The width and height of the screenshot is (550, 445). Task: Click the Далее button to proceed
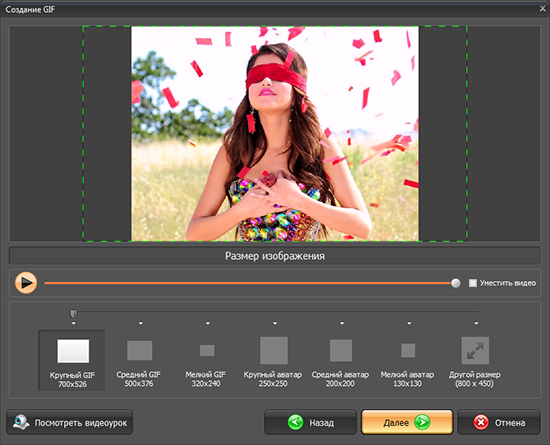[x=407, y=422]
